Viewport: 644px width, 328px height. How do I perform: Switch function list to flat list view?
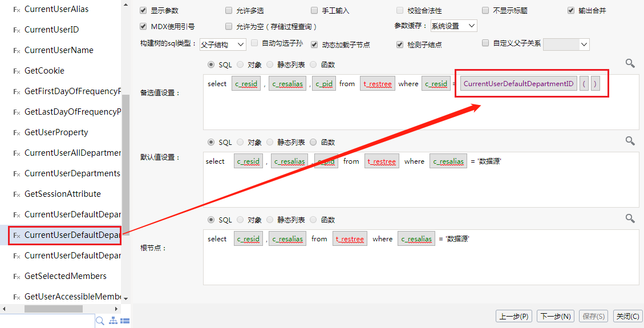[125, 321]
